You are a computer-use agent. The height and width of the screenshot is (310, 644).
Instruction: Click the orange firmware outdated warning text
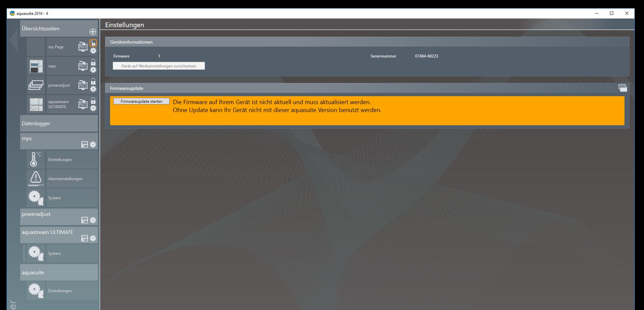(x=277, y=106)
